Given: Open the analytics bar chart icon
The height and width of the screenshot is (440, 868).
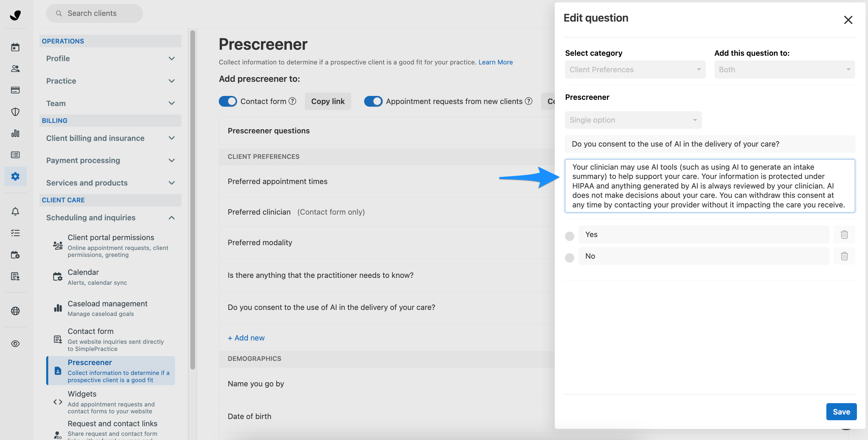Looking at the screenshot, I should (x=15, y=133).
